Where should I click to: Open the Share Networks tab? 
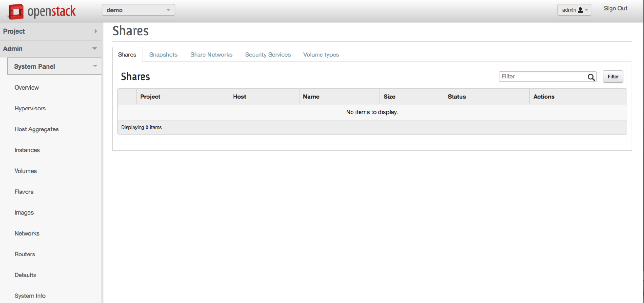pos(211,54)
